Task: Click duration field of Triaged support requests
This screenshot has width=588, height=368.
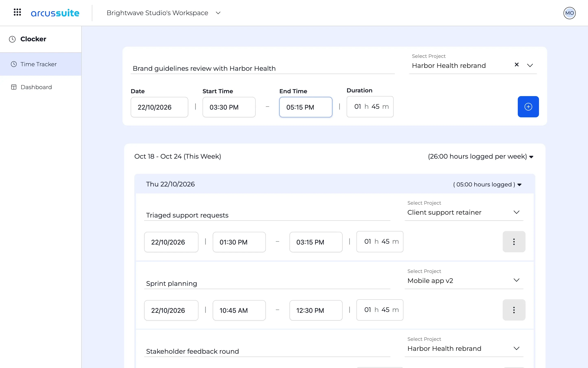Action: pyautogui.click(x=380, y=242)
